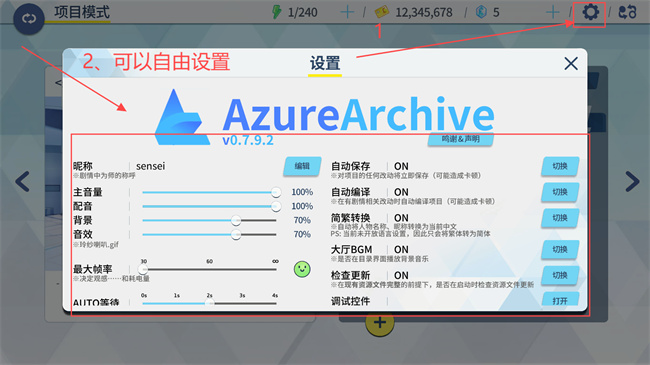
Task: Click the nickname value sensei
Action: (x=150, y=166)
